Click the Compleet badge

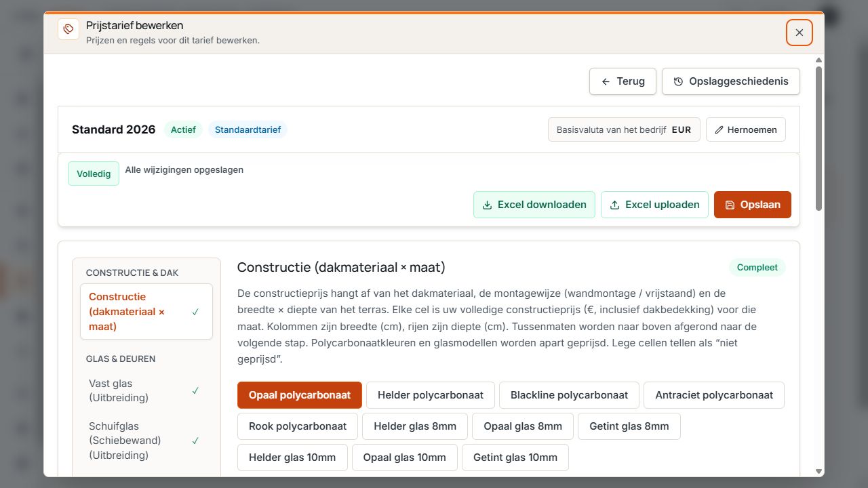click(757, 268)
